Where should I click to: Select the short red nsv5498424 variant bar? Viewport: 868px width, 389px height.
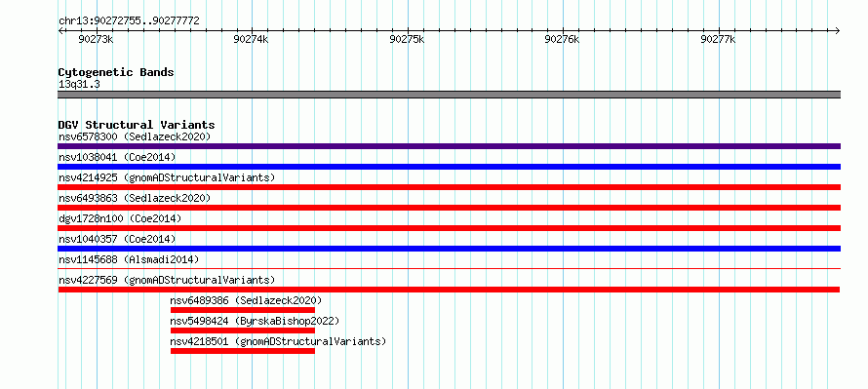click(243, 331)
